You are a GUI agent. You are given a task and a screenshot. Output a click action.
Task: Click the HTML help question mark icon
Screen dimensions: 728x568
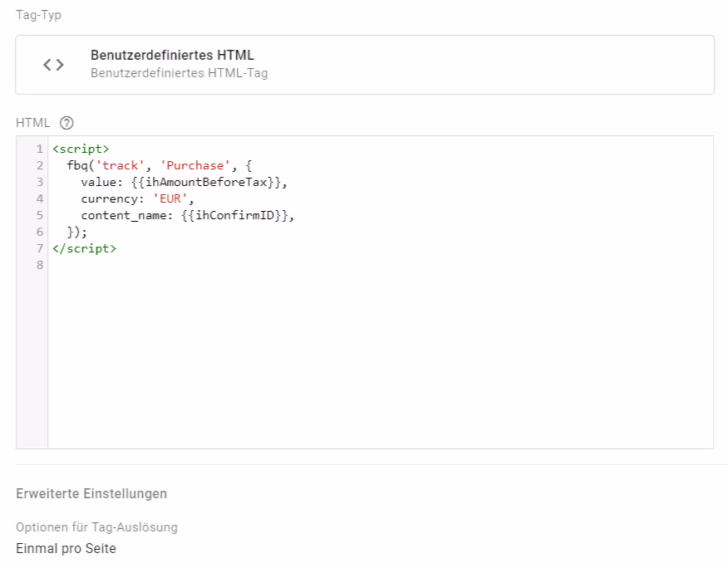point(66,123)
